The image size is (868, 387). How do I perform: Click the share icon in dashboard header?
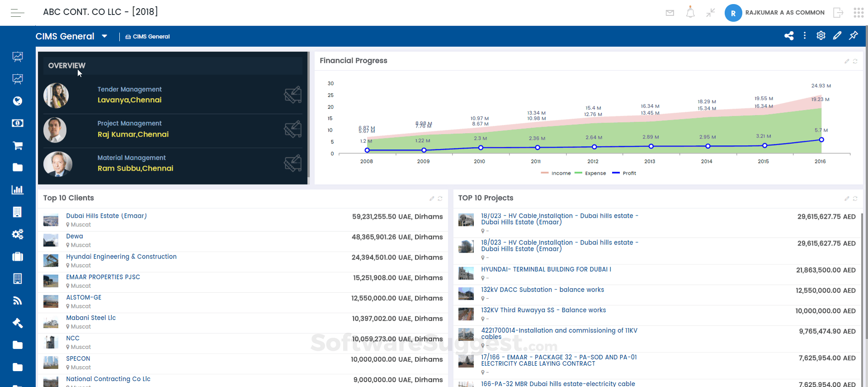click(x=789, y=36)
